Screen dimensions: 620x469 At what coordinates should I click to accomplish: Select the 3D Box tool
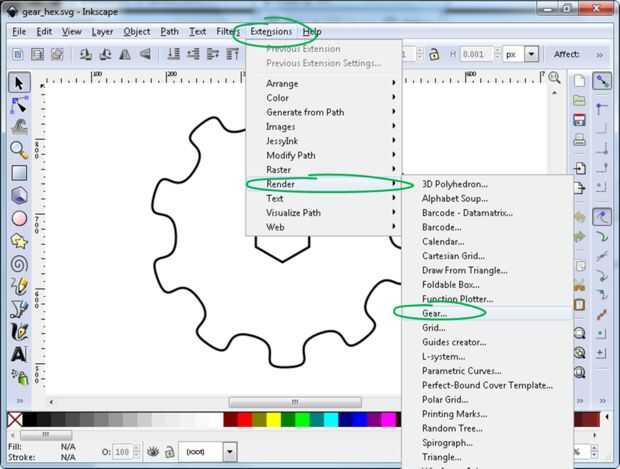pos(19,195)
